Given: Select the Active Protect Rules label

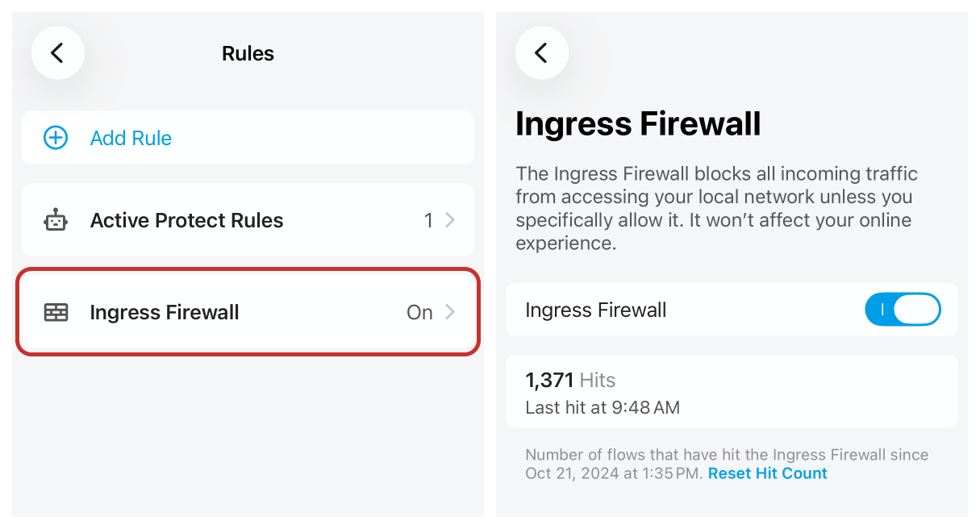Looking at the screenshot, I should (x=186, y=220).
